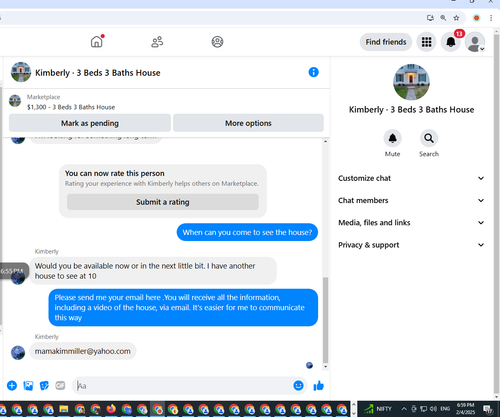Send a thumbs-up like
This screenshot has height=417, width=500.
pos(319,386)
